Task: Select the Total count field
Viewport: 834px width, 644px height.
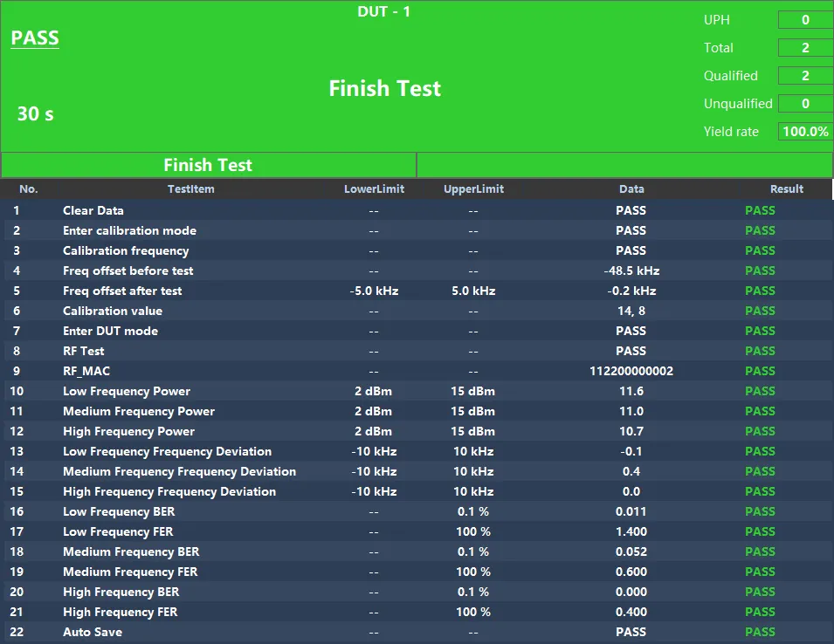Action: (804, 48)
